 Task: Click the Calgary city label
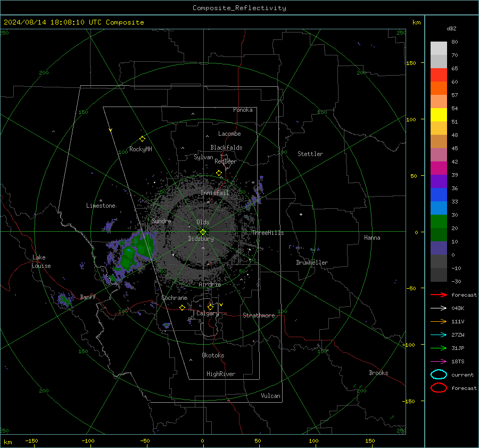[x=208, y=313]
